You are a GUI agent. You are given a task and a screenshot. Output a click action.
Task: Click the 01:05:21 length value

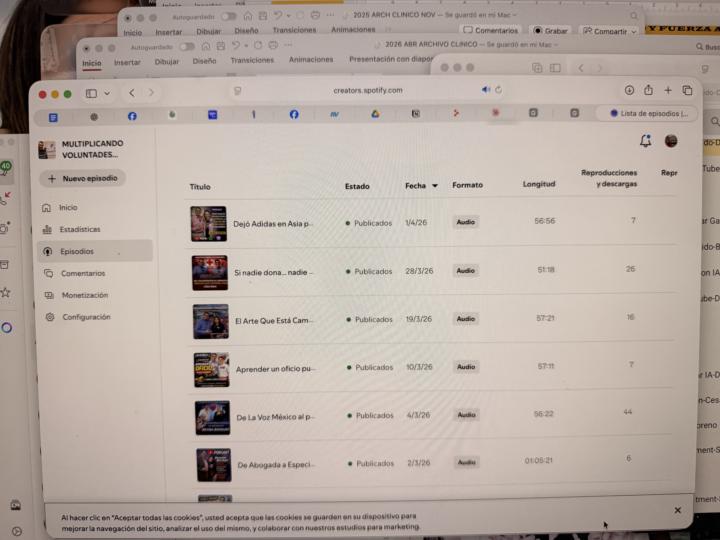(x=539, y=461)
